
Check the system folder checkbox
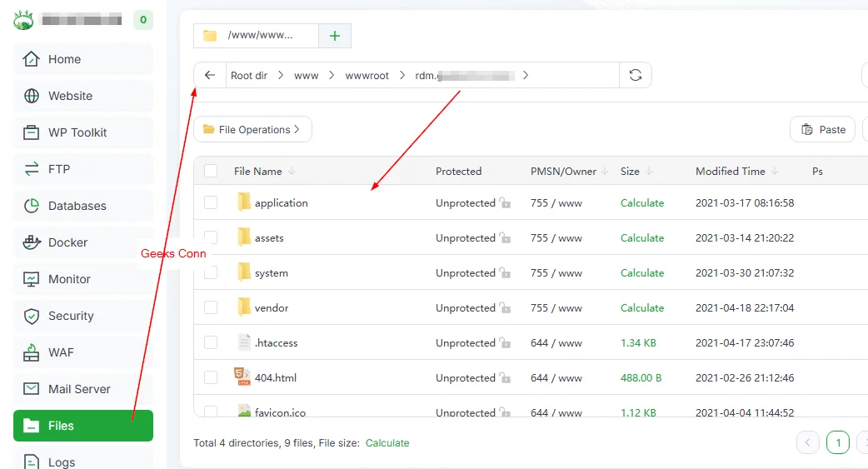(211, 272)
